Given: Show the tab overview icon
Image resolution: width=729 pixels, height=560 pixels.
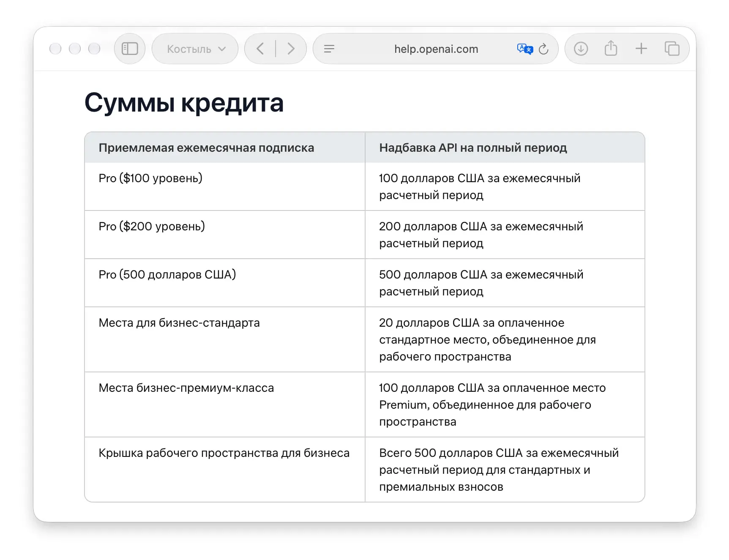Looking at the screenshot, I should 672,49.
